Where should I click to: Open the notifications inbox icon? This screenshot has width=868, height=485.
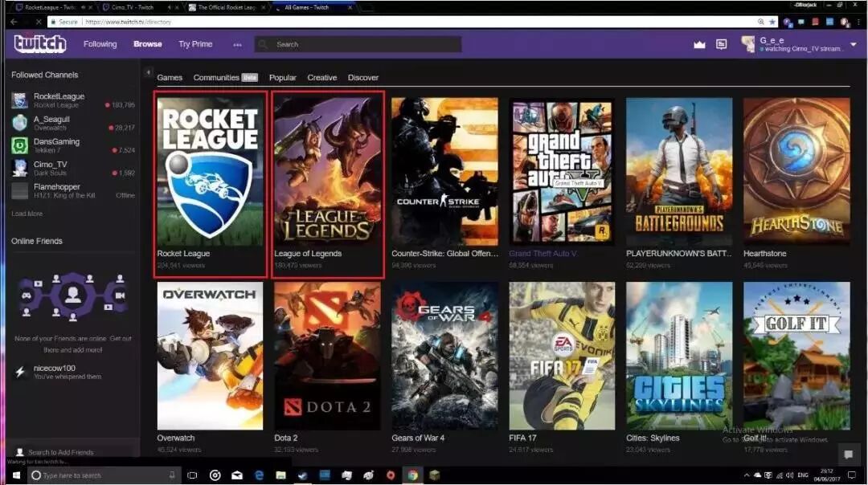tap(721, 44)
